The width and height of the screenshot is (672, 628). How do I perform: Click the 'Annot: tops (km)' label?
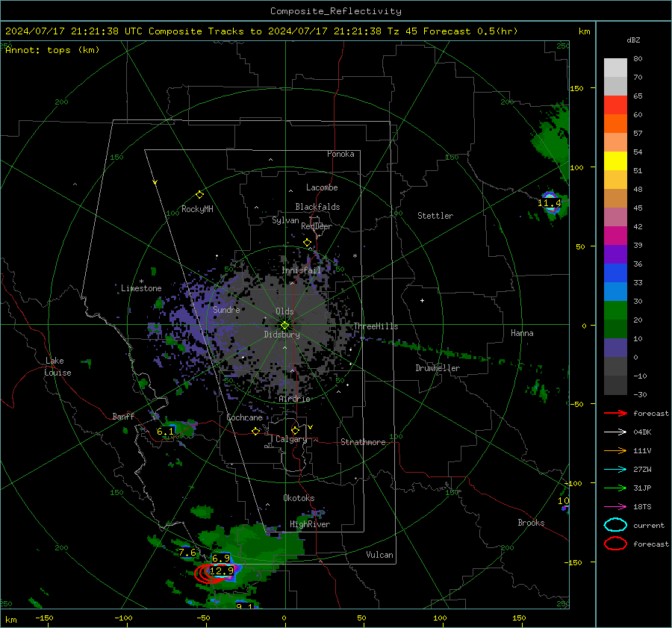(52, 50)
